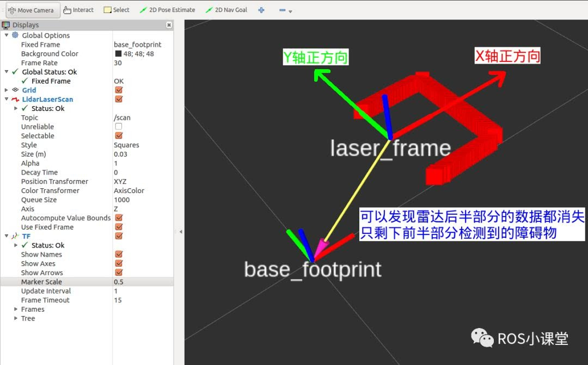Image resolution: width=588 pixels, height=365 pixels.
Task: Edit the Size (m) value 0.03
Action: [x=120, y=154]
